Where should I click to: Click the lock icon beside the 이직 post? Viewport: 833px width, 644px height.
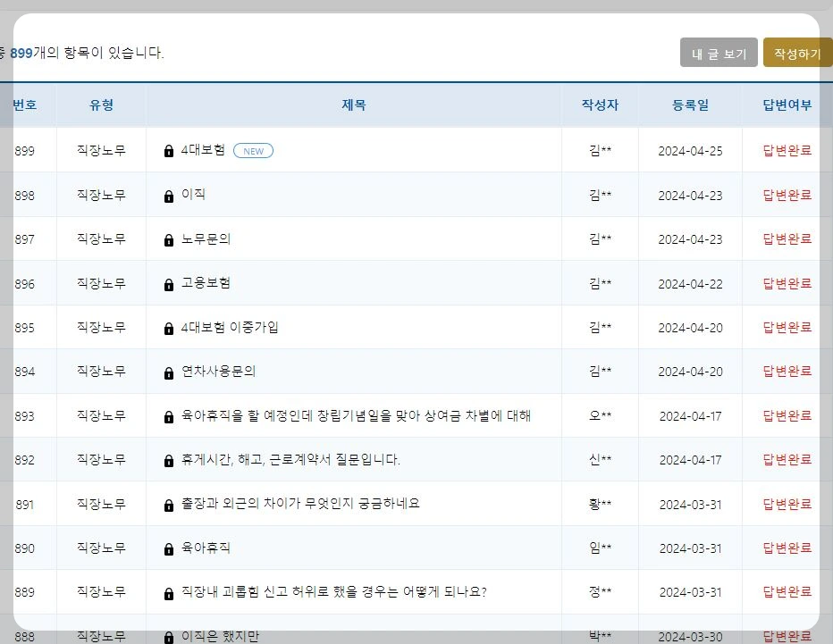(x=168, y=195)
